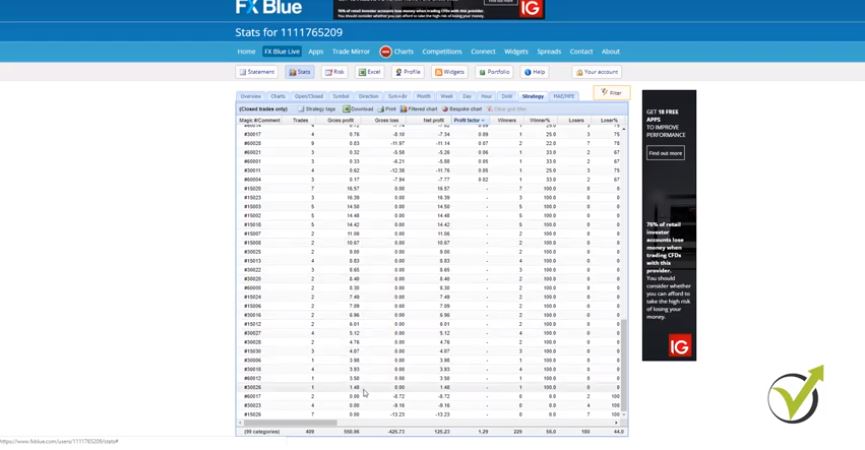Switch to the Charts stats tab

coord(277,97)
